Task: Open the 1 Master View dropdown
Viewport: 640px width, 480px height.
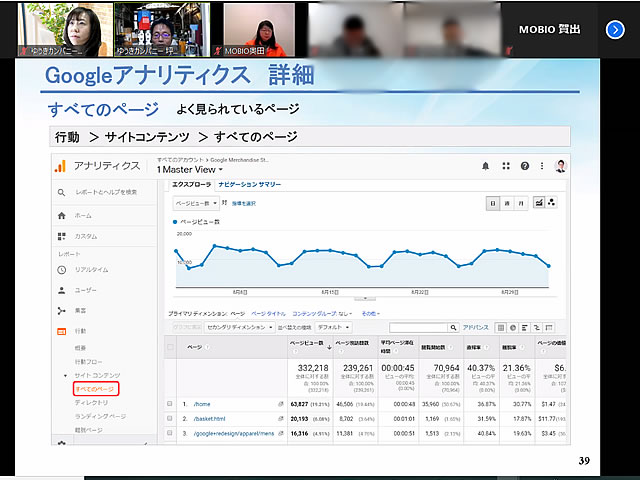Action: point(190,169)
